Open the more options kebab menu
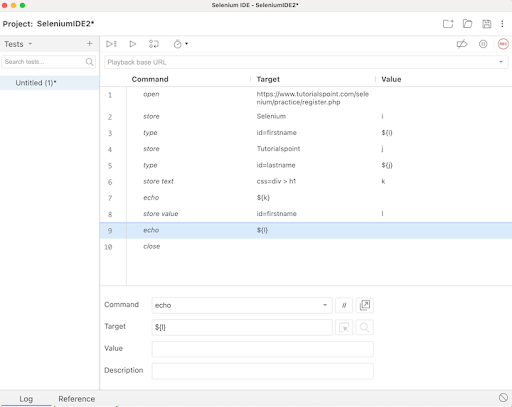The height and width of the screenshot is (407, 512). (x=502, y=24)
